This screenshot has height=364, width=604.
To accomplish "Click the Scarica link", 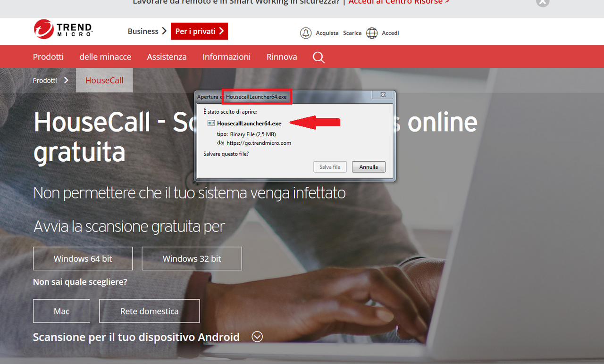I will pos(352,33).
